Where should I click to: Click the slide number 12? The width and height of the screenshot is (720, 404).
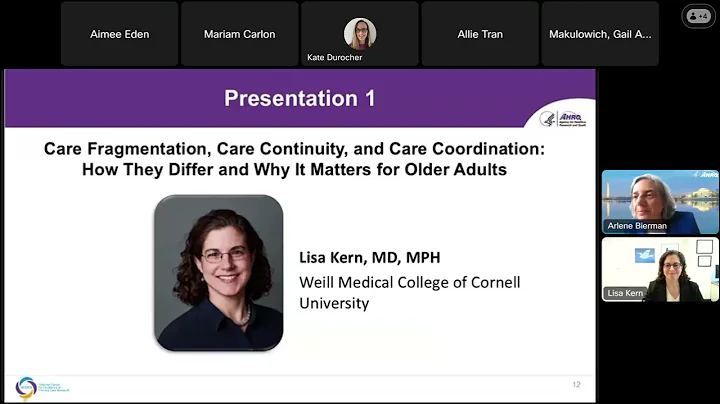point(576,384)
